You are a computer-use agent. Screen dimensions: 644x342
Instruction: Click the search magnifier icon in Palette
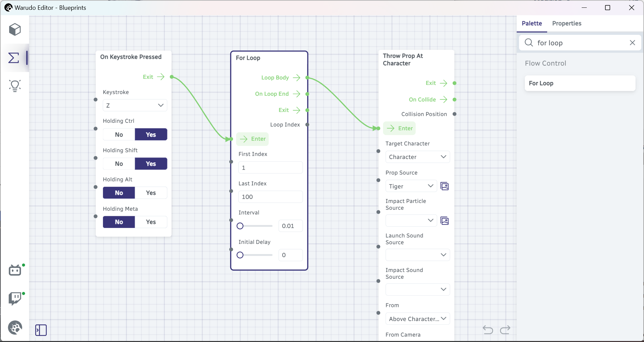(x=529, y=43)
